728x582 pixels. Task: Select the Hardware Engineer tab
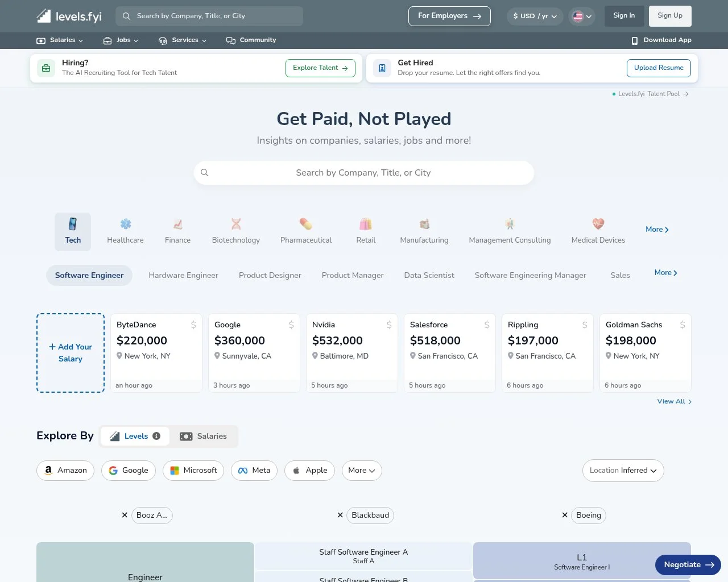pyautogui.click(x=183, y=275)
